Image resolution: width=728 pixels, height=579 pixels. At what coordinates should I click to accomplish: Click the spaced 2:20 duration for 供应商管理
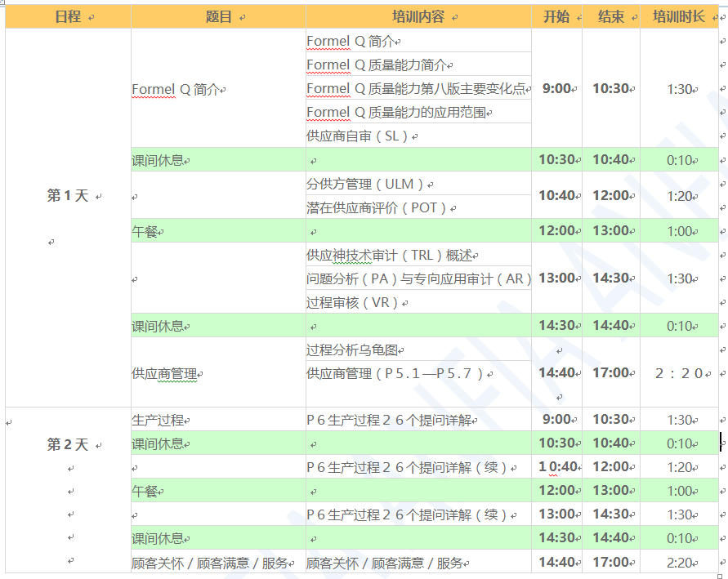click(x=679, y=373)
